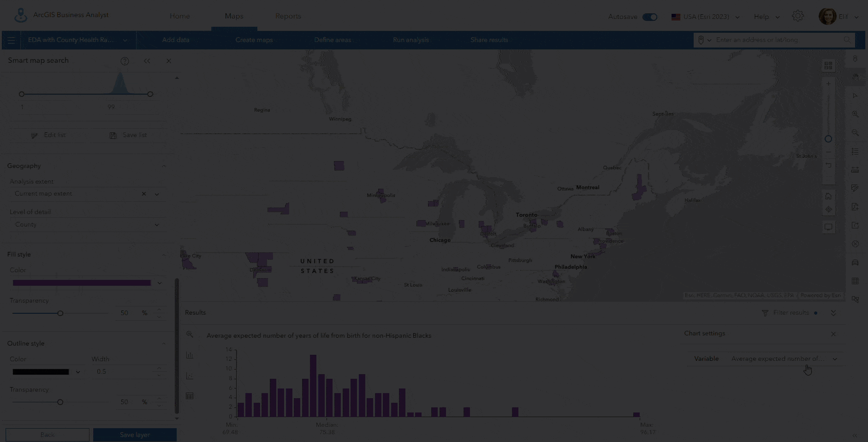Collapse the Fill style section
This screenshot has width=868, height=442.
click(x=164, y=255)
